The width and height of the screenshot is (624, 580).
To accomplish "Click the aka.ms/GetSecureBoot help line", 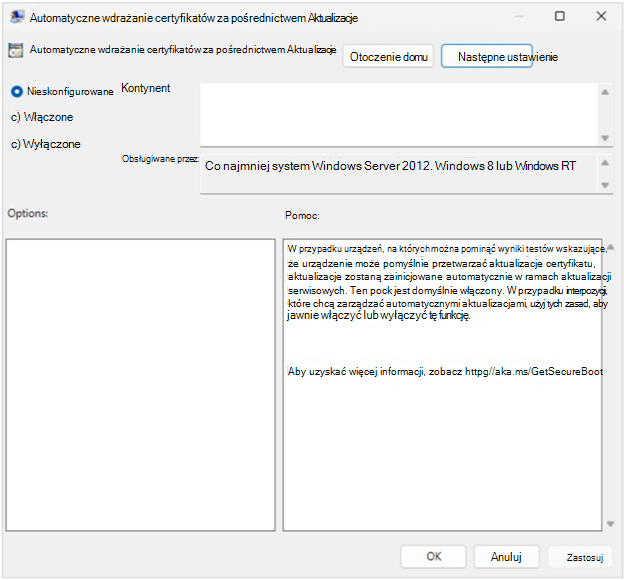I will 445,371.
